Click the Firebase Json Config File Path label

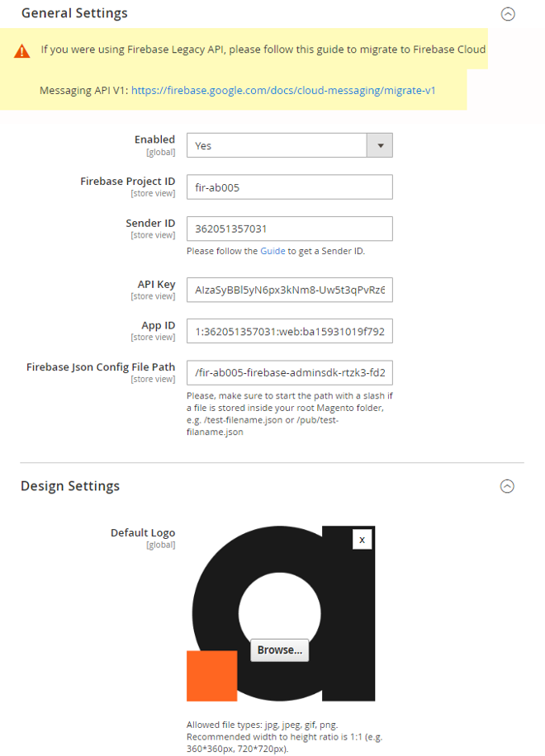100,367
